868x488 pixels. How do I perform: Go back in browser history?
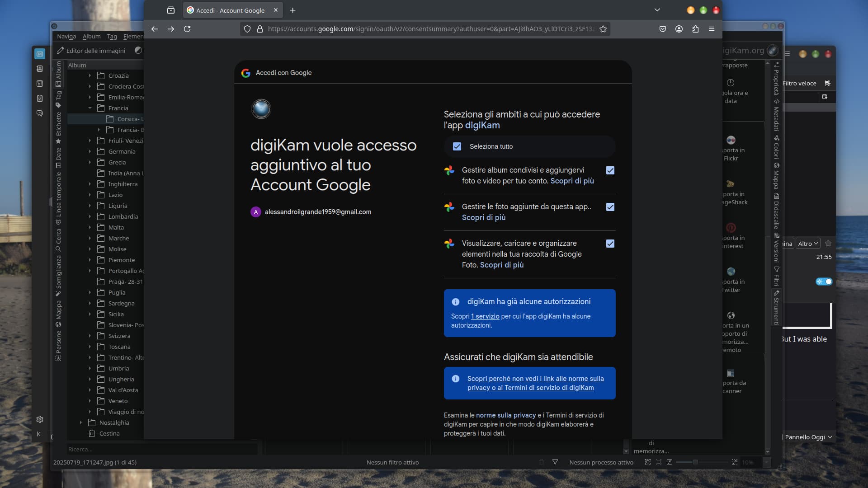(x=155, y=29)
